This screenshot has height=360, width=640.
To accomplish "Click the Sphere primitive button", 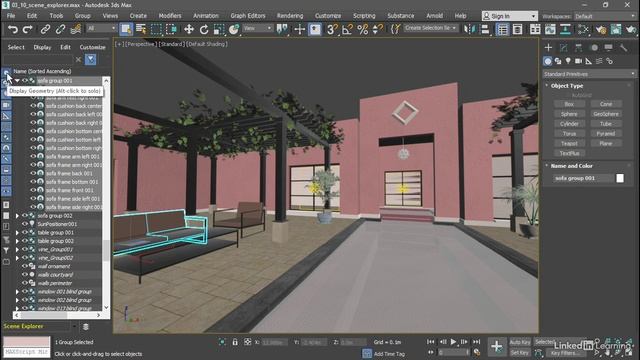I will (x=569, y=114).
